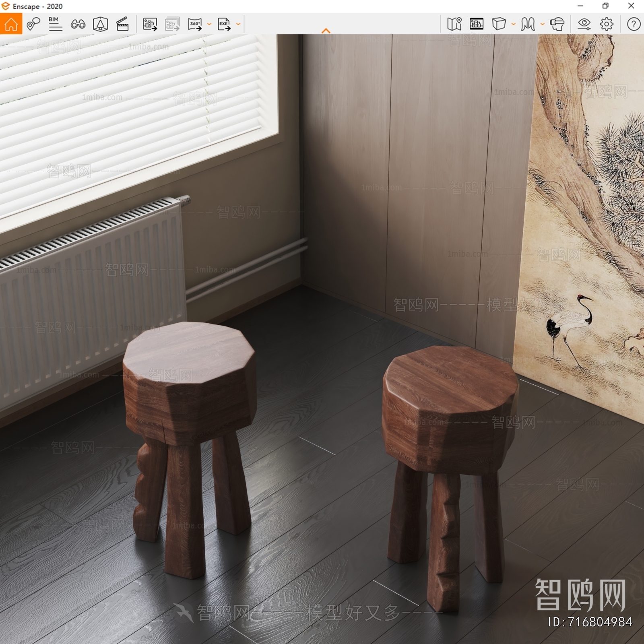644x644 pixels.
Task: Expand the EXE export dropdown arrow
Action: (x=238, y=24)
